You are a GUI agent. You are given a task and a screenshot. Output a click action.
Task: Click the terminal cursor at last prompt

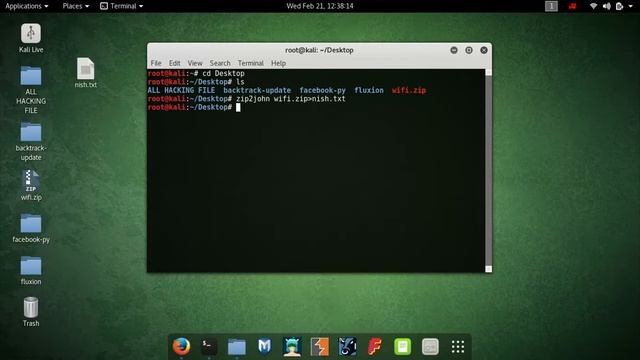tap(238, 107)
